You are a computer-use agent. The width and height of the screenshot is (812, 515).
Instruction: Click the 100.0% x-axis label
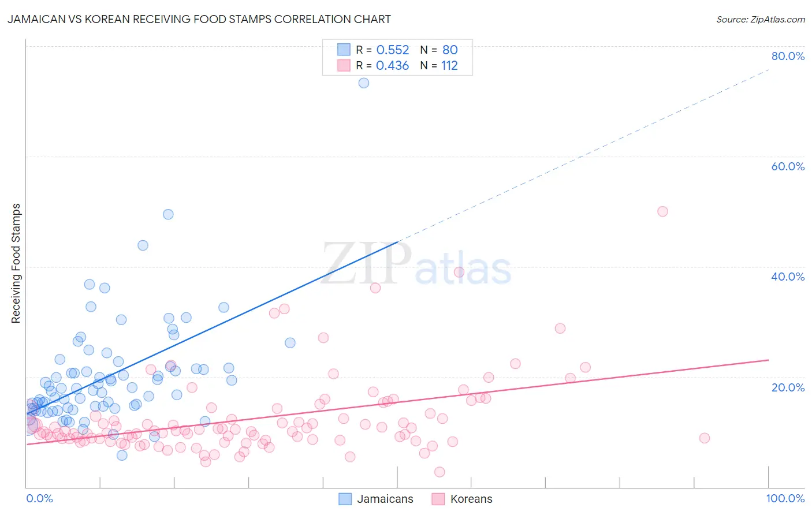785,498
